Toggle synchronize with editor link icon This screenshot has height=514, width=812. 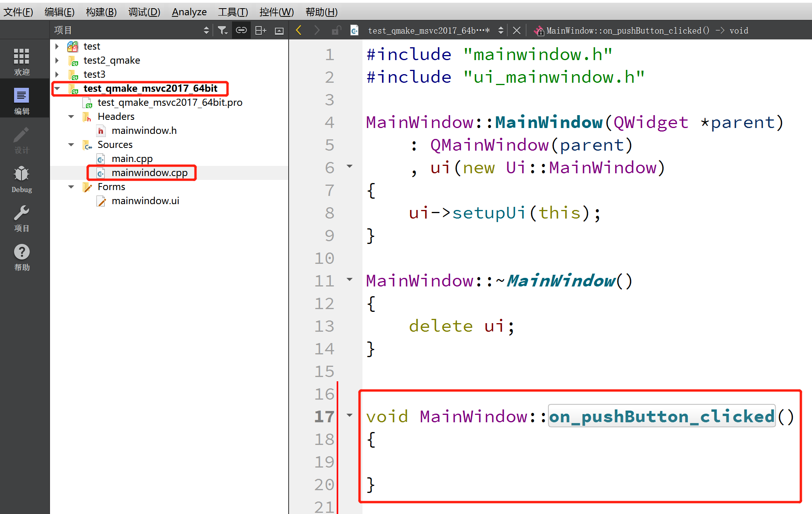coord(241,30)
